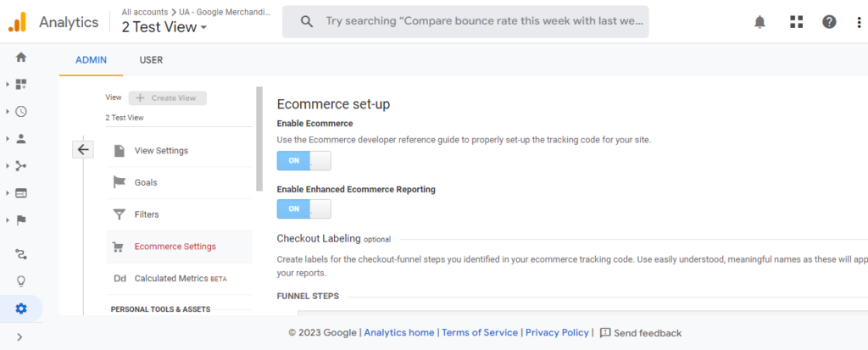Click the Create View button
The image size is (868, 350).
click(168, 98)
